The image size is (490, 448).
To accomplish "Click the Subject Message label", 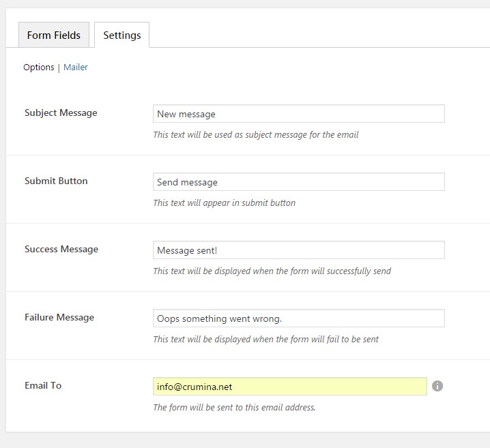I will coord(61,113).
